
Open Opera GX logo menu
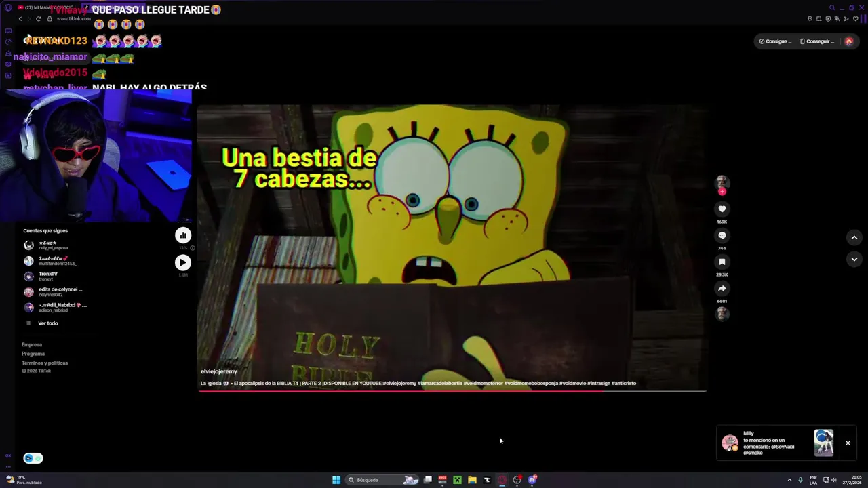pos(8,7)
